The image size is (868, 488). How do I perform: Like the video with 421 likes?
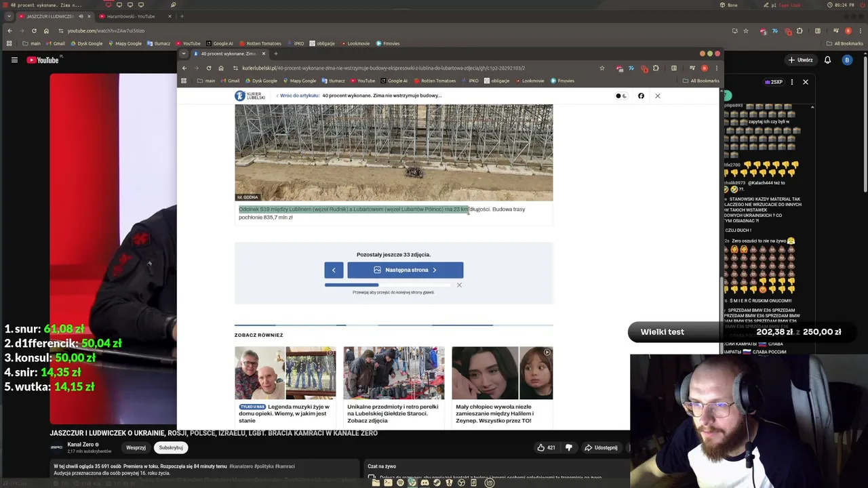click(x=547, y=447)
